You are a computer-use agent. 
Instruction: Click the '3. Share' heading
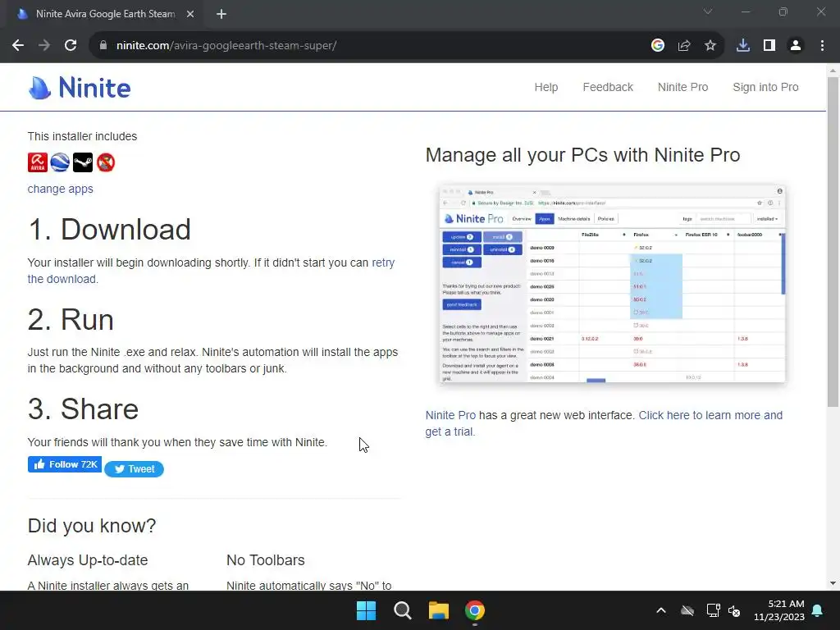[x=83, y=409]
